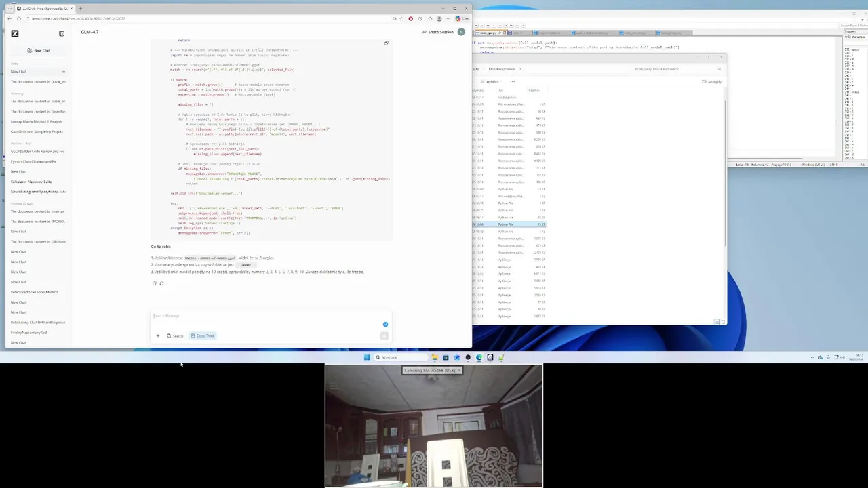Screen dimensions: 868x488
Task: Open Windows Start menu
Action: 367,357
